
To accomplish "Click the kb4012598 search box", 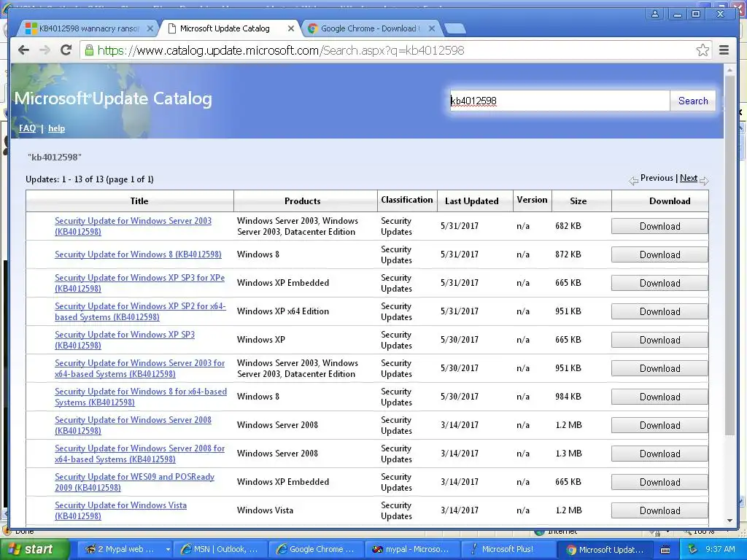I will [560, 101].
